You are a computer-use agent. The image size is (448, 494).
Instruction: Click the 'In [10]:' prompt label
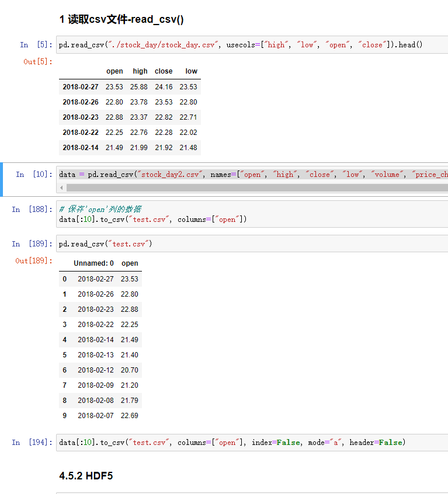pyautogui.click(x=34, y=174)
